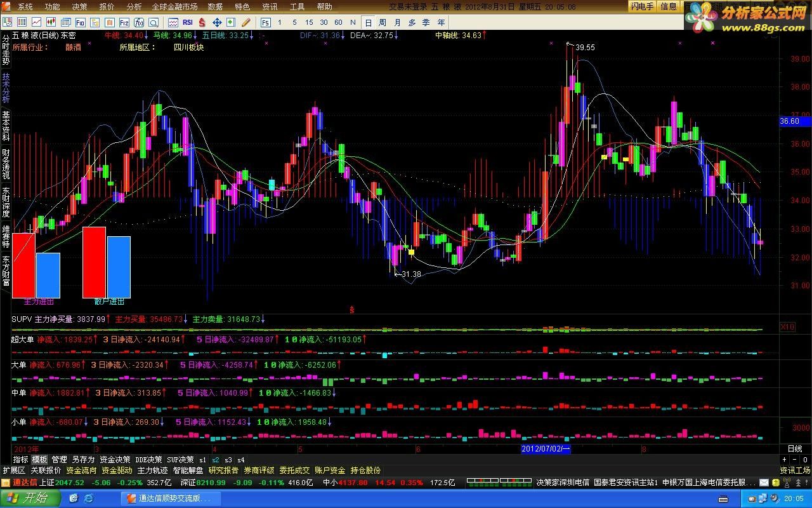This screenshot has width=812, height=508.
Task: Open 多 multi-period selector
Action: tap(412, 22)
